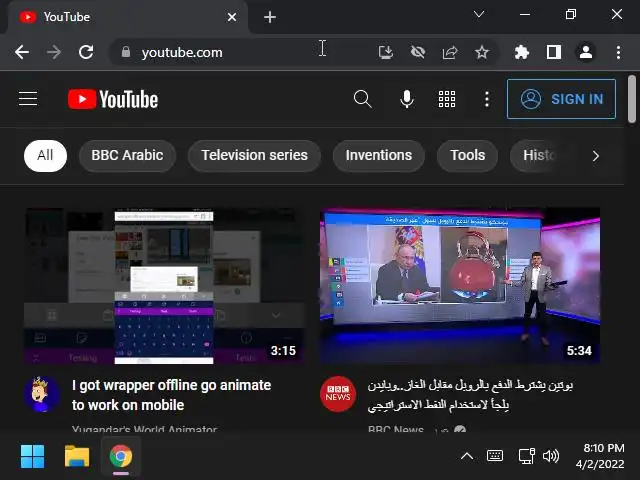
Task: Close the YouTube tab
Action: coord(232,17)
